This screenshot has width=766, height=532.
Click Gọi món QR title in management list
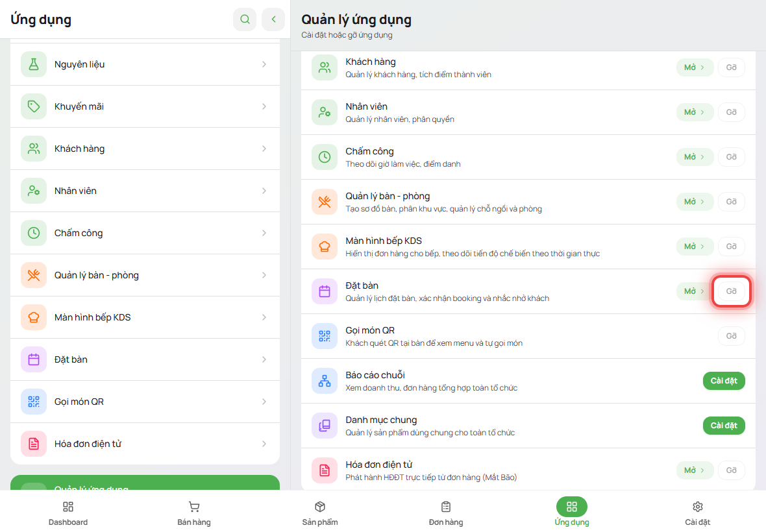tap(370, 330)
